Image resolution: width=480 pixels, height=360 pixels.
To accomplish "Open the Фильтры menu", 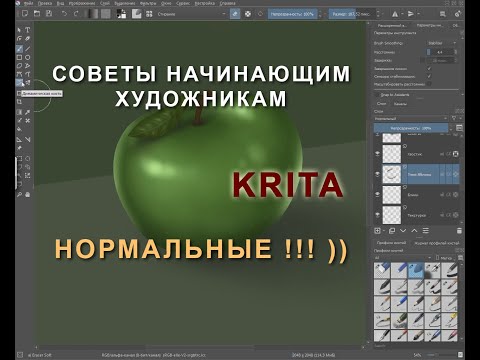I will click(x=148, y=3).
